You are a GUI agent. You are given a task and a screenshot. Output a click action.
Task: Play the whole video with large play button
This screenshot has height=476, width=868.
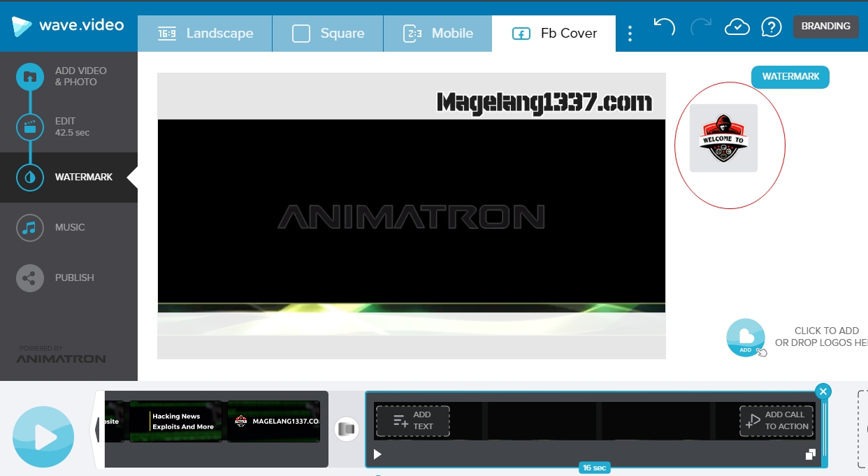coord(43,437)
